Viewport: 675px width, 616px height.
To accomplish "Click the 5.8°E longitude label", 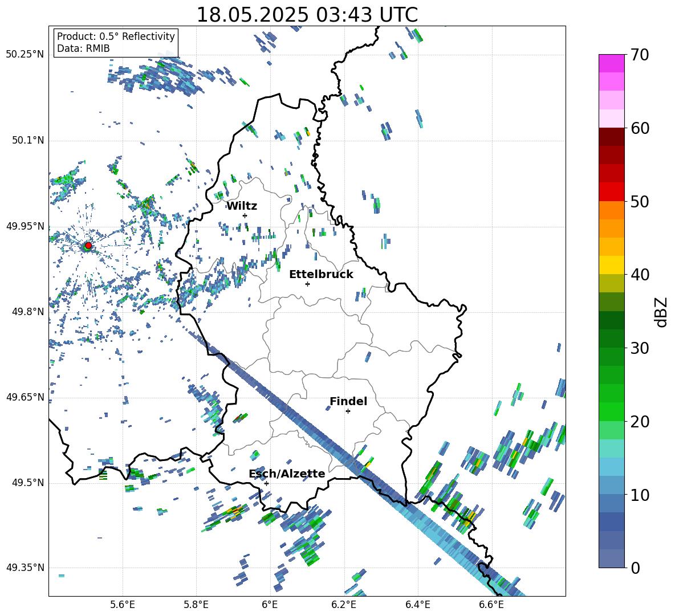I will click(x=196, y=605).
